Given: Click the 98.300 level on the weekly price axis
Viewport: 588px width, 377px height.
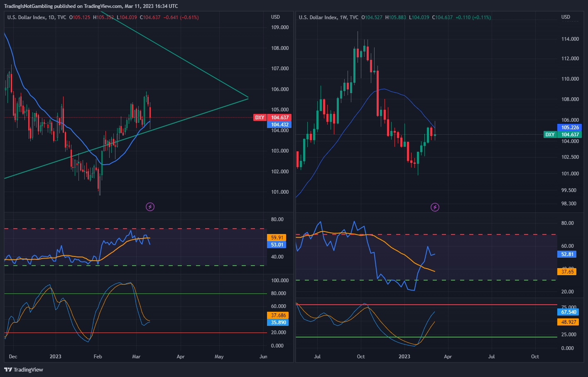Looking at the screenshot, I should pos(569,204).
